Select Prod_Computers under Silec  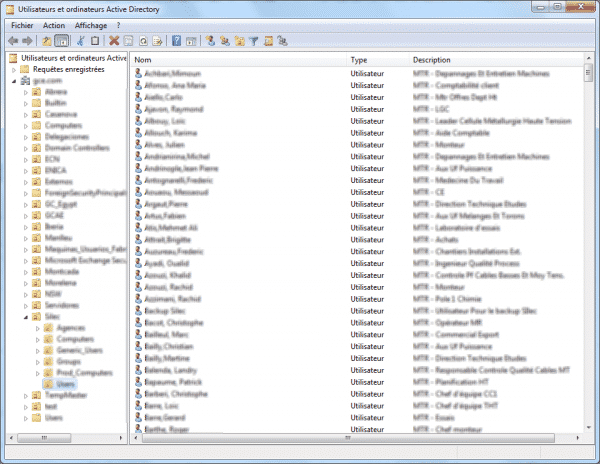[x=85, y=373]
